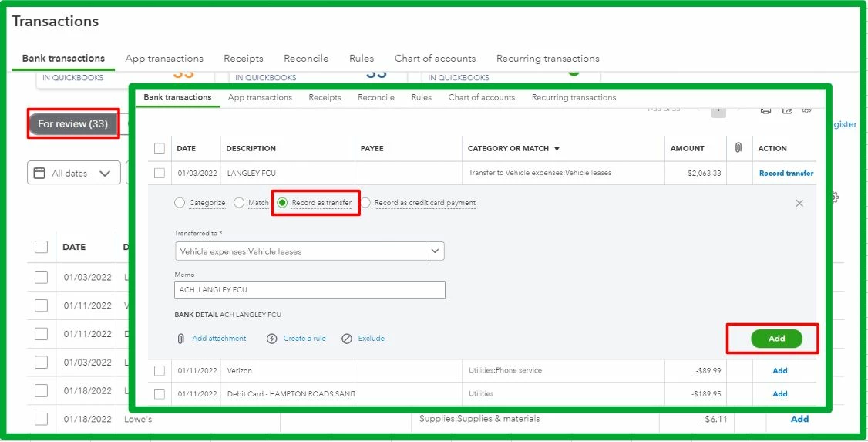This screenshot has width=868, height=442.
Task: Open App transactions tab on outer page
Action: 164,58
